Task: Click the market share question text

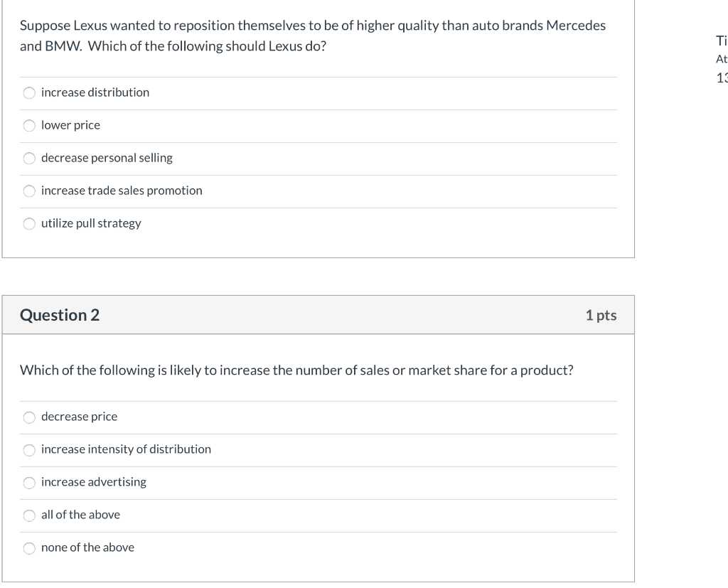Action: coord(296,370)
